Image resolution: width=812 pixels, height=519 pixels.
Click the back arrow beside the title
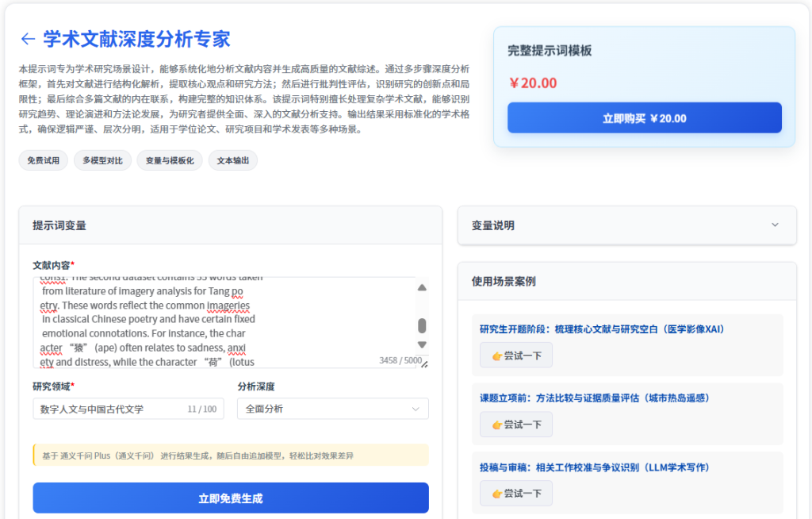(28, 39)
